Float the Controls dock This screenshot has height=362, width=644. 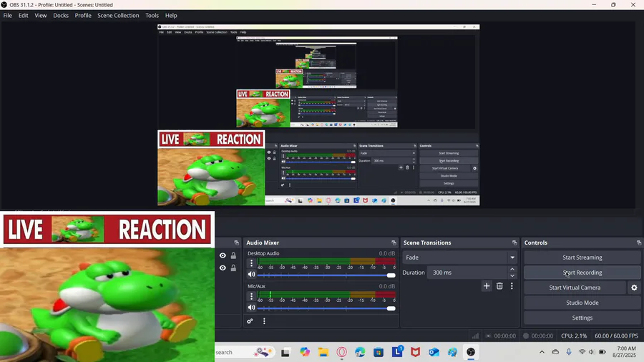coord(639,243)
